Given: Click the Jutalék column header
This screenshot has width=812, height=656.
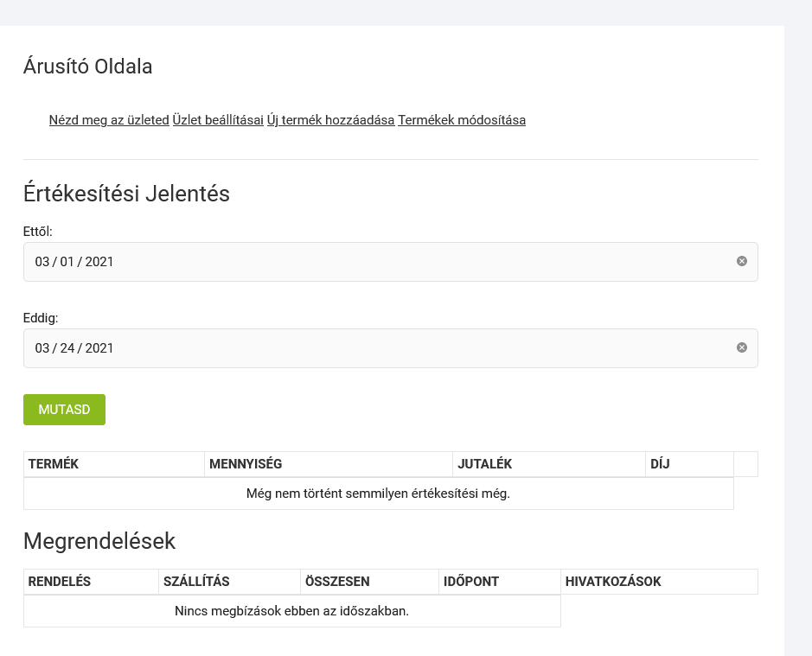Looking at the screenshot, I should pos(485,464).
